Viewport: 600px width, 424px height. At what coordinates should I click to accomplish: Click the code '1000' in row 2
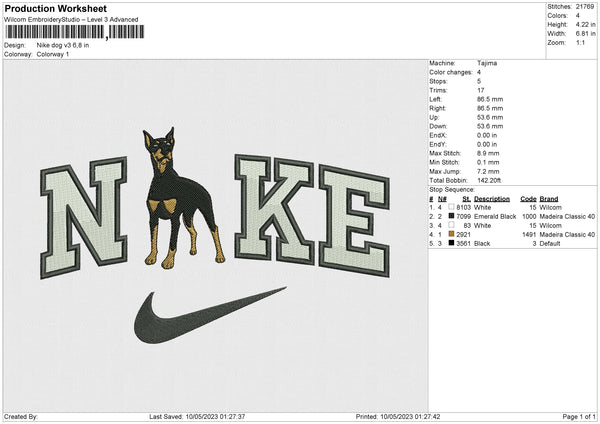tap(529, 216)
